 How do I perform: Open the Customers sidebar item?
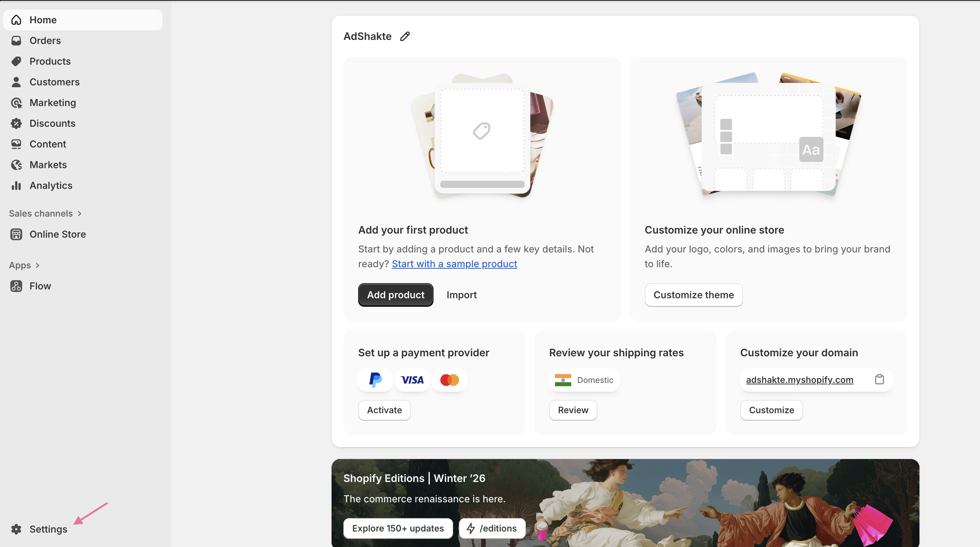[54, 82]
